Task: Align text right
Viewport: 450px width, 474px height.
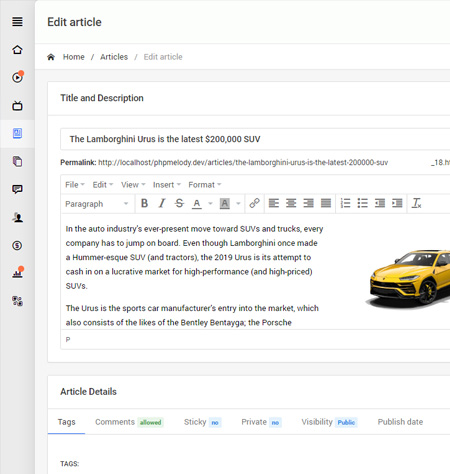Action: [x=308, y=203]
